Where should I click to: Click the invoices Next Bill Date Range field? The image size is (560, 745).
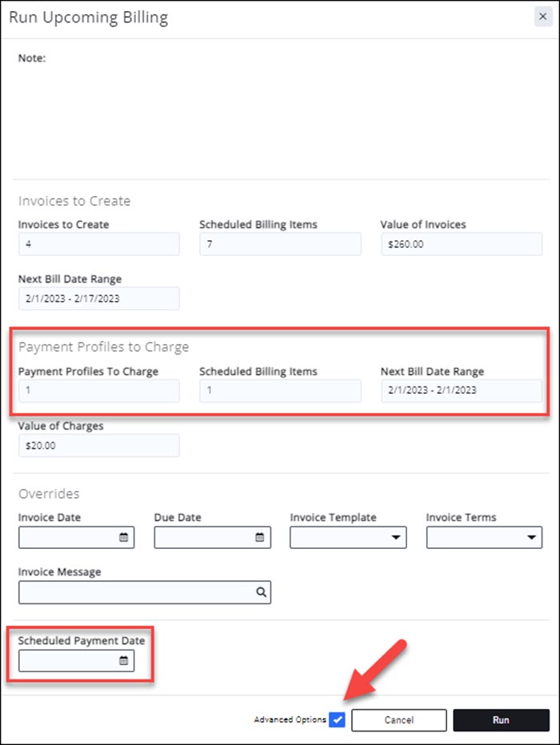[98, 298]
